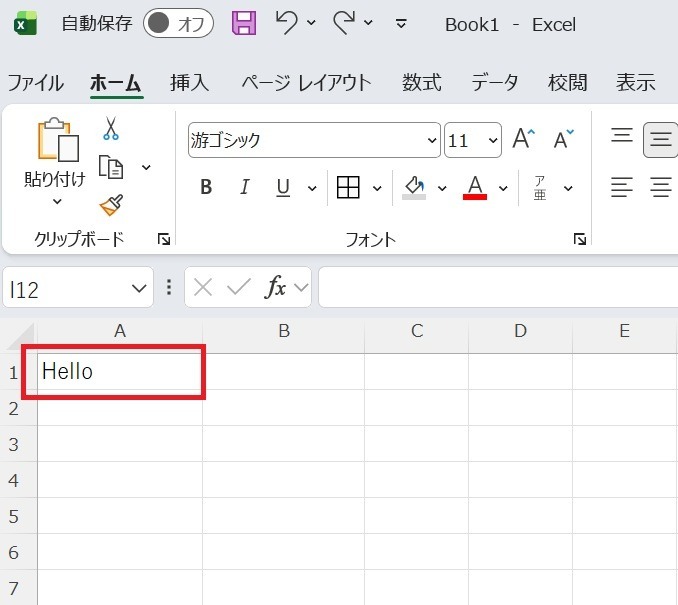678x605 pixels.
Task: Expand the font name dropdown list
Action: (432, 140)
